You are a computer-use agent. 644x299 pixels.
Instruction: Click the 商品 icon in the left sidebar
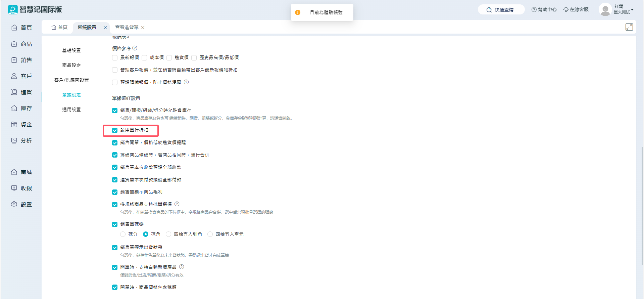(14, 44)
